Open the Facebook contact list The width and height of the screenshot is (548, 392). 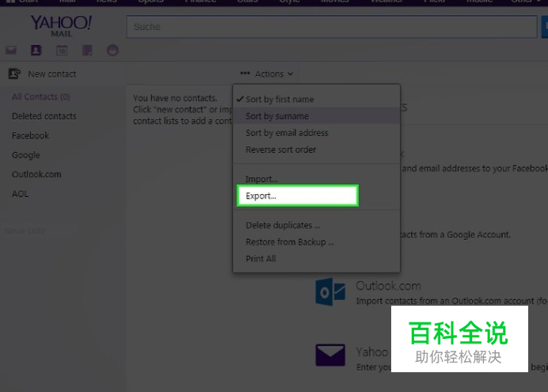(30, 135)
